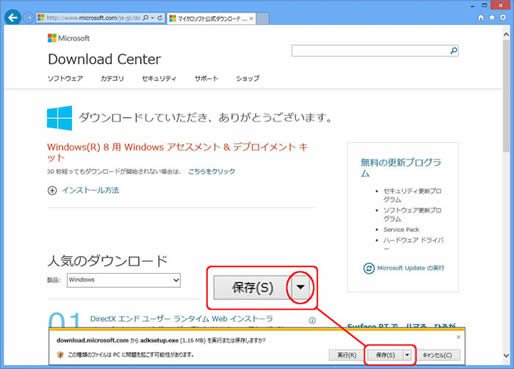
Task: Click the vertical scrollbar thumb
Action: [506, 96]
